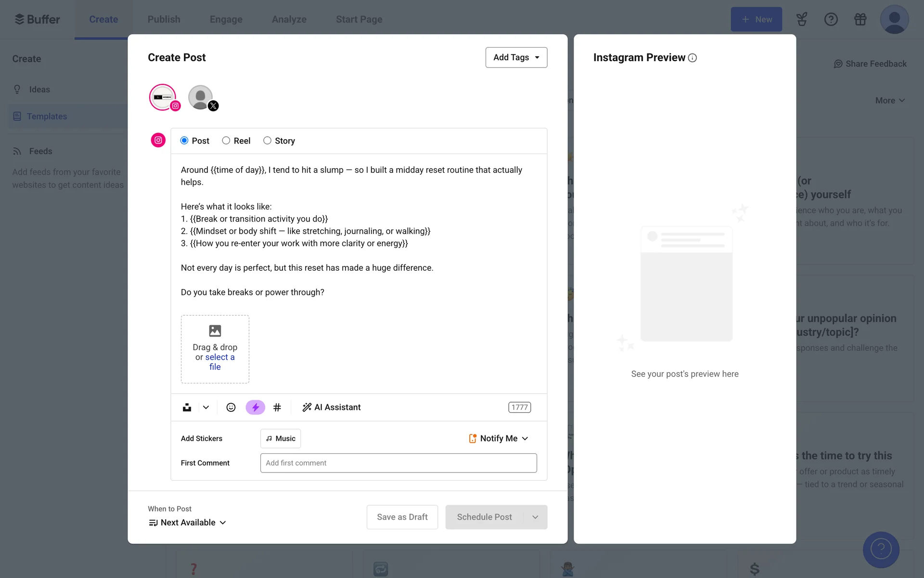Click the Add first comment field
This screenshot has height=578, width=924.
tap(398, 463)
